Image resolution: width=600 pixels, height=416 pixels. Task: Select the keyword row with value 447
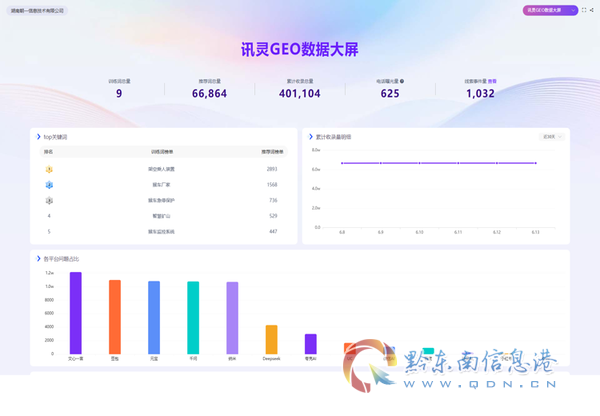[164, 232]
